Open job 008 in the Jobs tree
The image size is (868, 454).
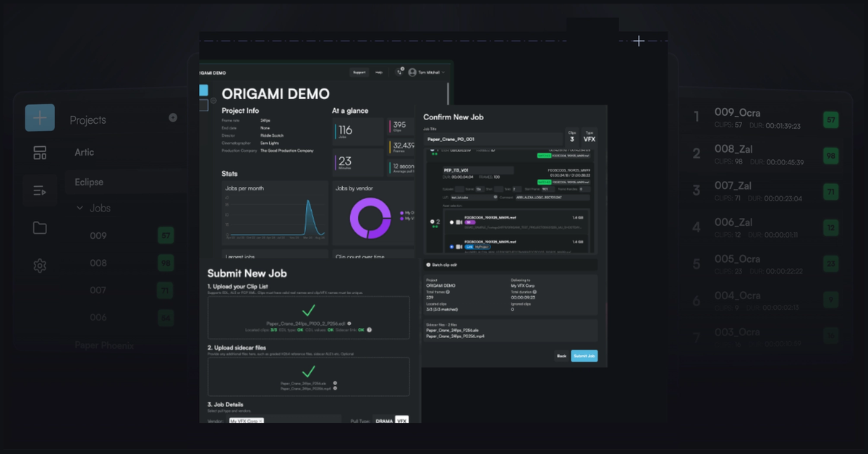98,264
